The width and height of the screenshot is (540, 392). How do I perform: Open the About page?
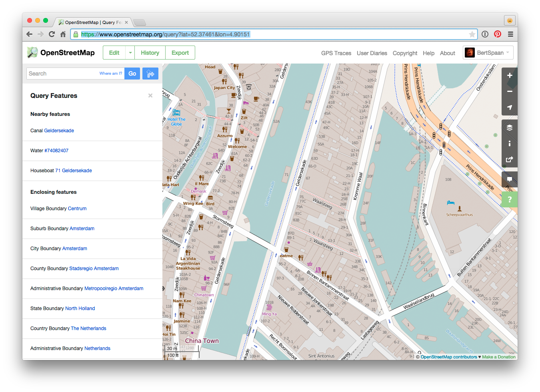(448, 53)
